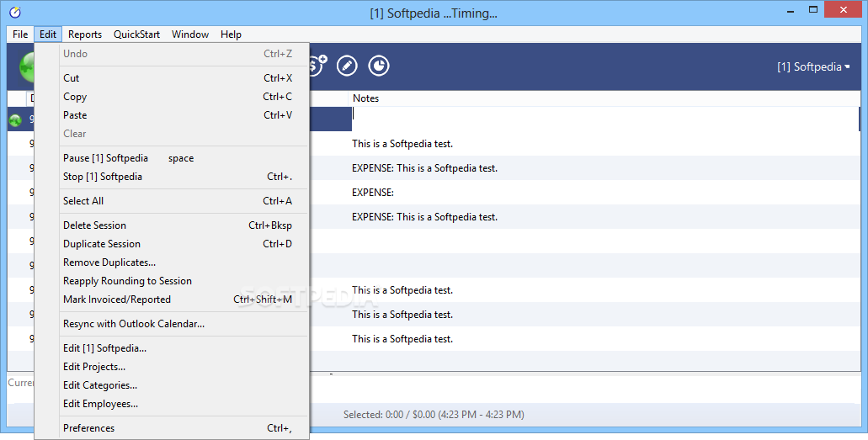Select the note reading only 'EXPENSE:'

pyautogui.click(x=373, y=193)
